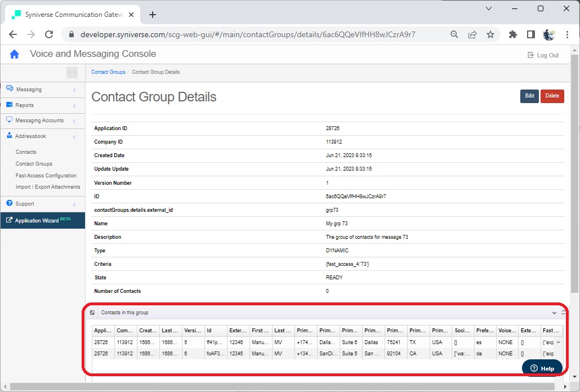Expand the Support menu chevron
Screen dimensions: 580x392
pos(74,204)
